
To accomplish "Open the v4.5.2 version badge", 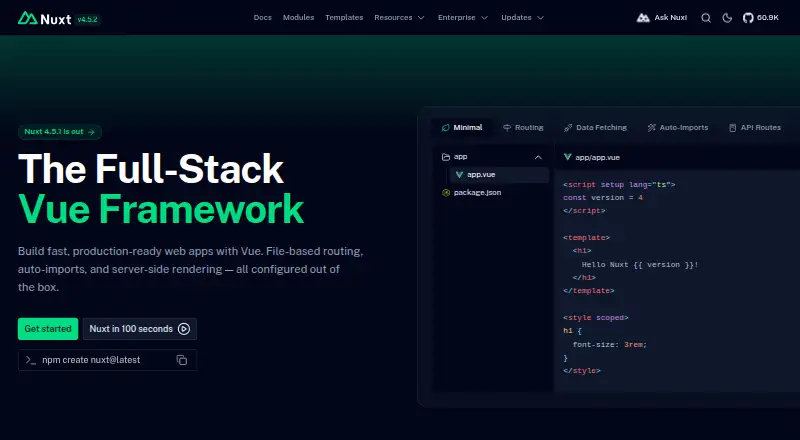I will 88,19.
